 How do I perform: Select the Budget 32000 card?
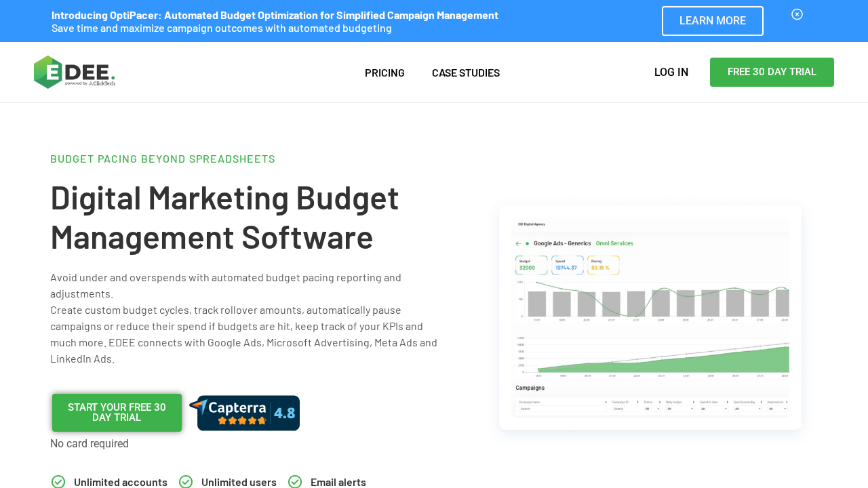[531, 265]
